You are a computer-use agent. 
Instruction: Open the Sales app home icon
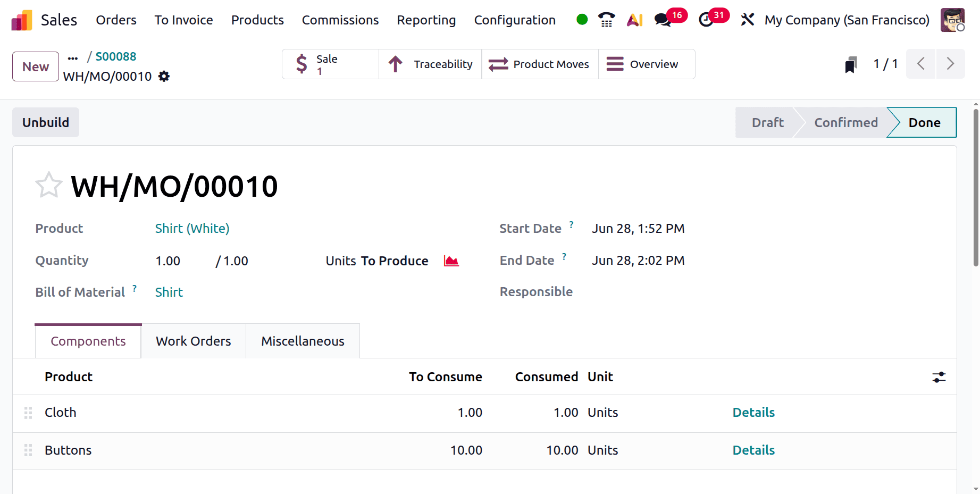[x=22, y=20]
